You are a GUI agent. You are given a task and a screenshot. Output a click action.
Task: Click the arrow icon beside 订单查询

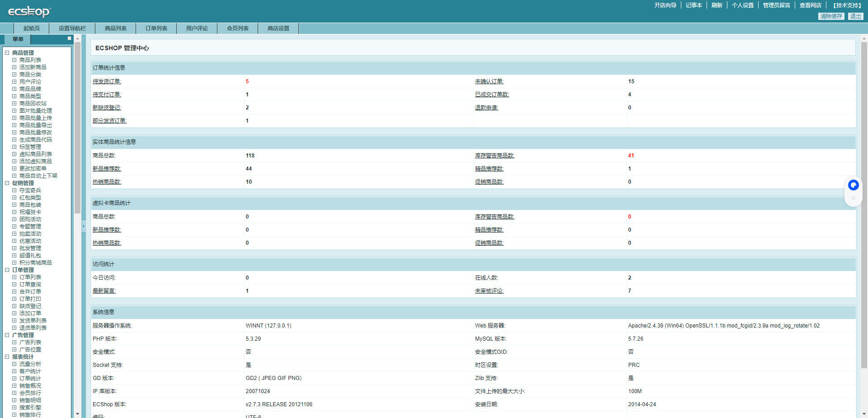point(14,285)
